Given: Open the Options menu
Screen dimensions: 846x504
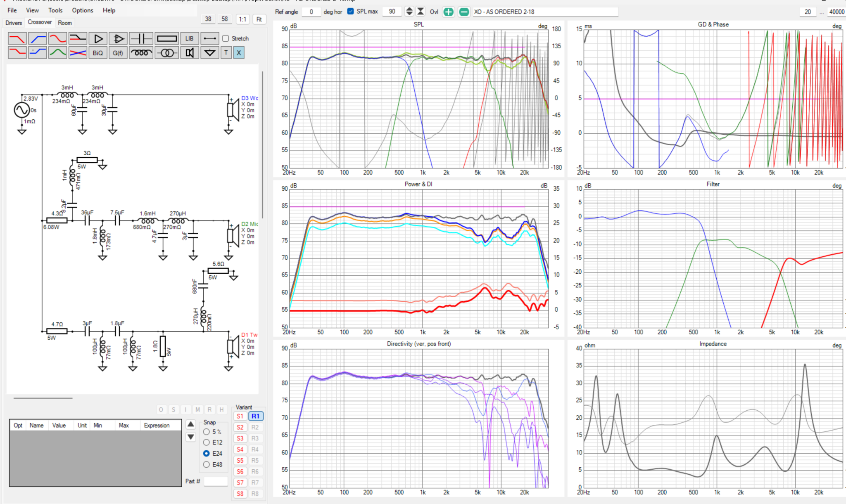Looking at the screenshot, I should click(83, 10).
